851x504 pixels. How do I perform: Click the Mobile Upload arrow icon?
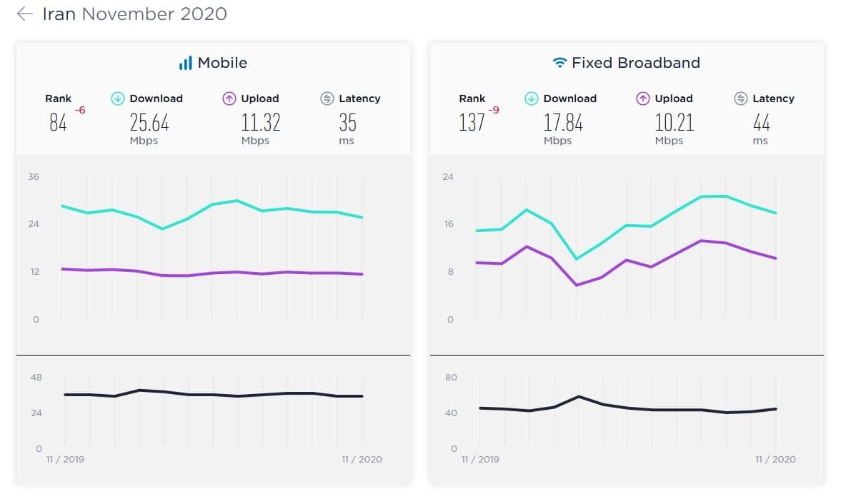[x=229, y=99]
